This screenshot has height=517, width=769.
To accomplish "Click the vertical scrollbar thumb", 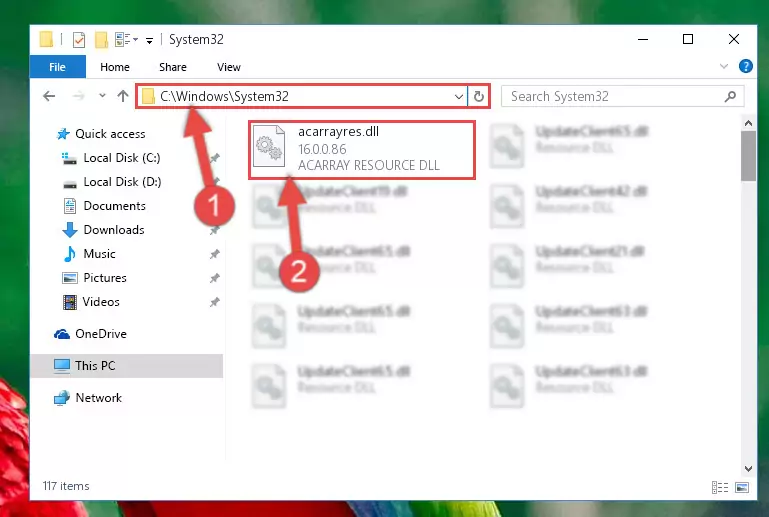I will (748, 155).
